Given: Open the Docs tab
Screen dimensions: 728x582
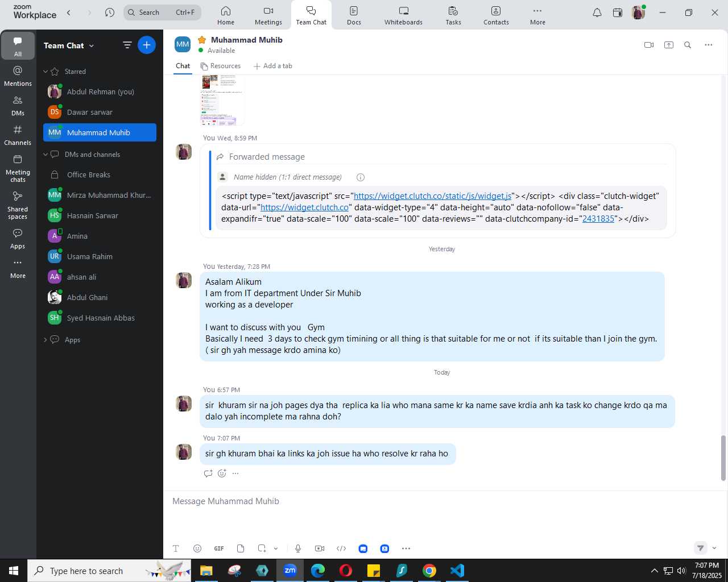Looking at the screenshot, I should pyautogui.click(x=354, y=15).
